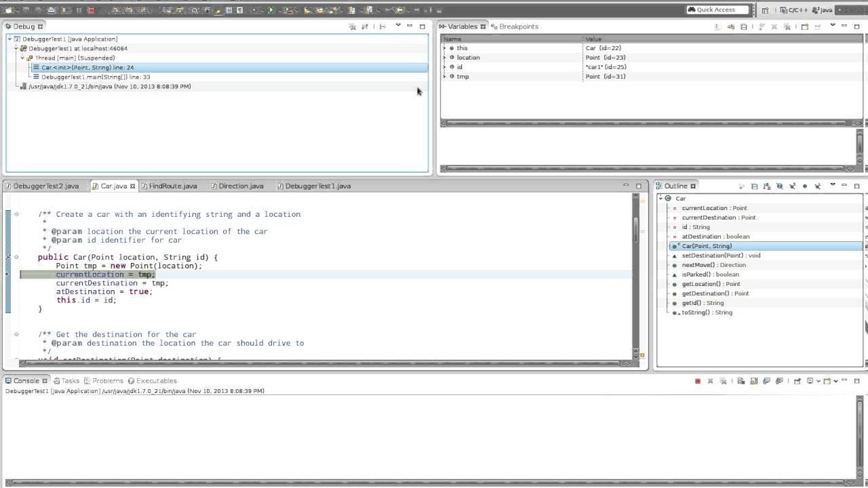Open the Open Perspective icon

pos(765,10)
